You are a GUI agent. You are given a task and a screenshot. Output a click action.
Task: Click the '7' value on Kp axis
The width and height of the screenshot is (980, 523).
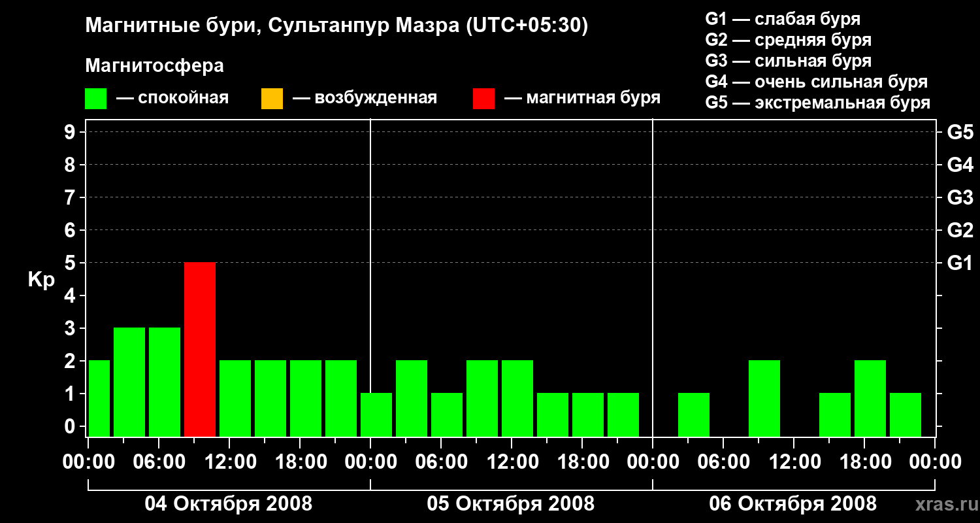pyautogui.click(x=71, y=197)
